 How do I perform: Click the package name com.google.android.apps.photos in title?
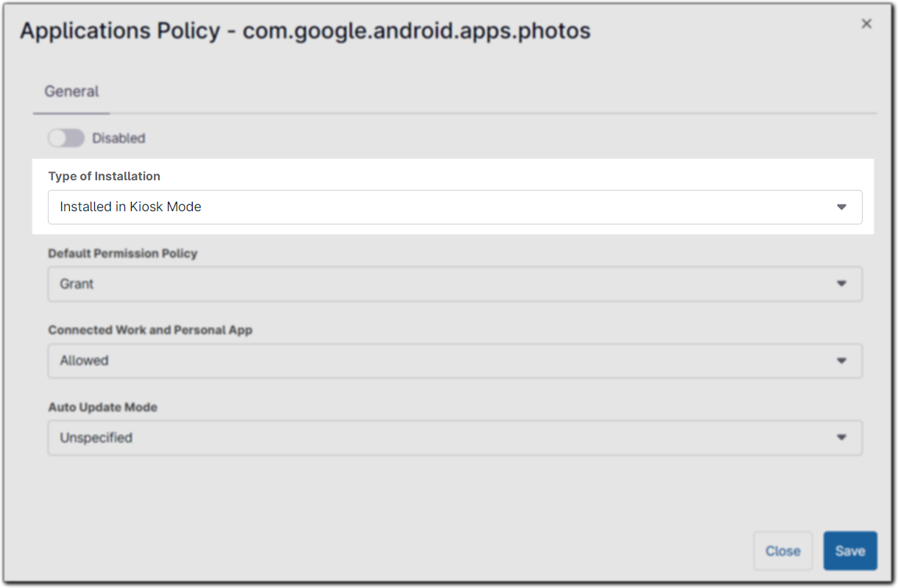417,31
